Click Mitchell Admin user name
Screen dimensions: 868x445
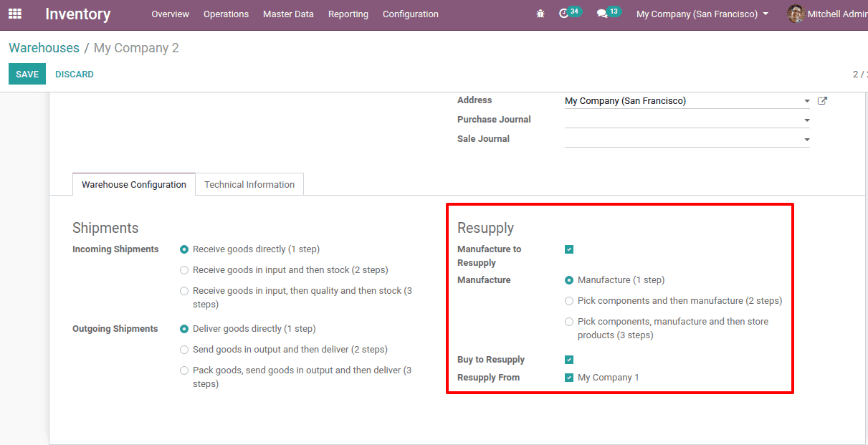(837, 14)
